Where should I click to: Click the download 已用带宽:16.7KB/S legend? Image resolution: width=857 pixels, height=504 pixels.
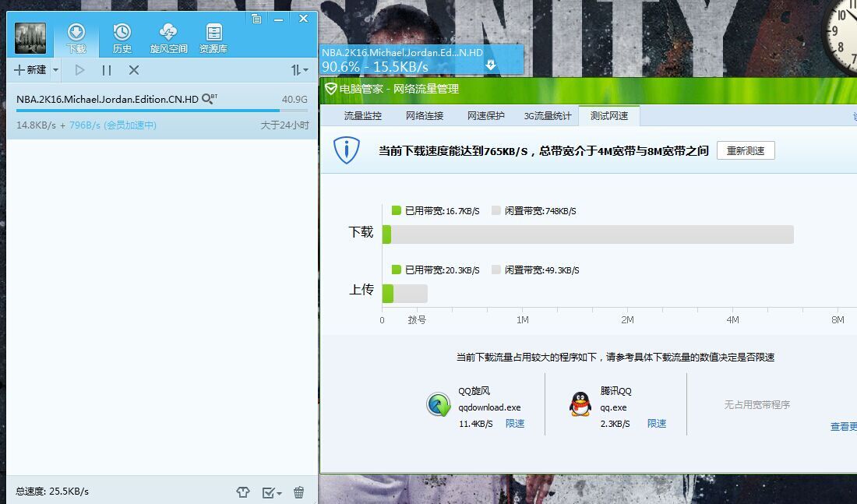(436, 211)
